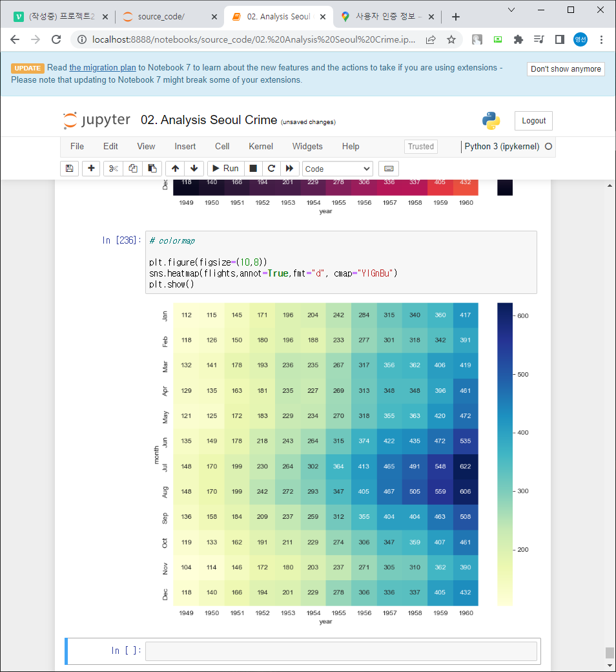Open the Chrome profile avatar
The width and height of the screenshot is (616, 672).
[580, 40]
